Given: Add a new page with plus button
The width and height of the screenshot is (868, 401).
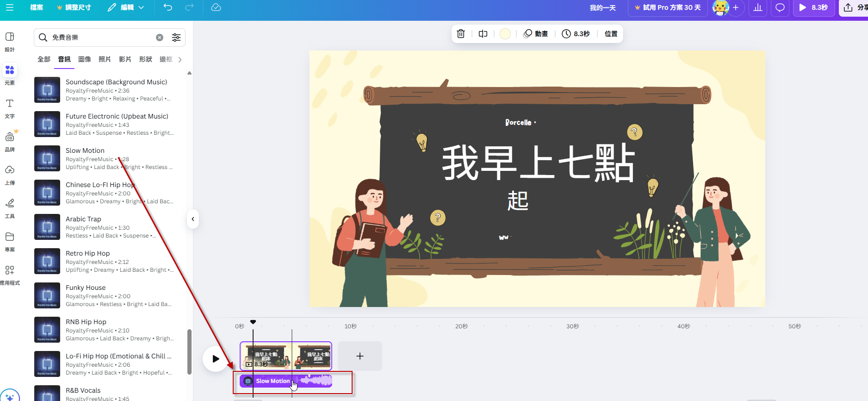Looking at the screenshot, I should click(x=360, y=356).
